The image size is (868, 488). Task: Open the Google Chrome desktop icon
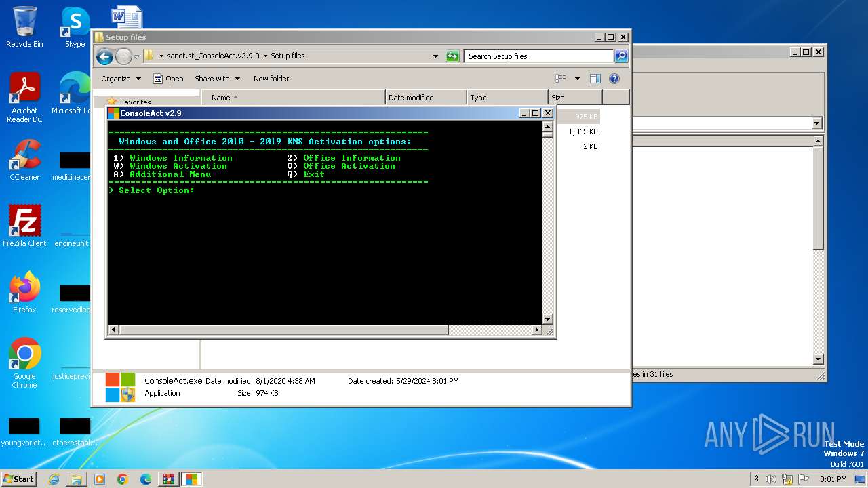(24, 363)
